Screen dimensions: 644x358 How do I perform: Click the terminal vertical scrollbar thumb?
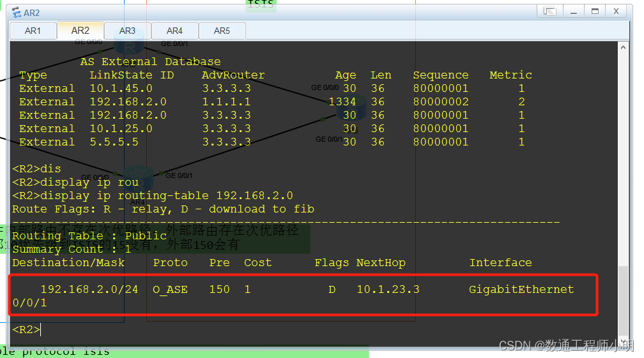point(623,301)
